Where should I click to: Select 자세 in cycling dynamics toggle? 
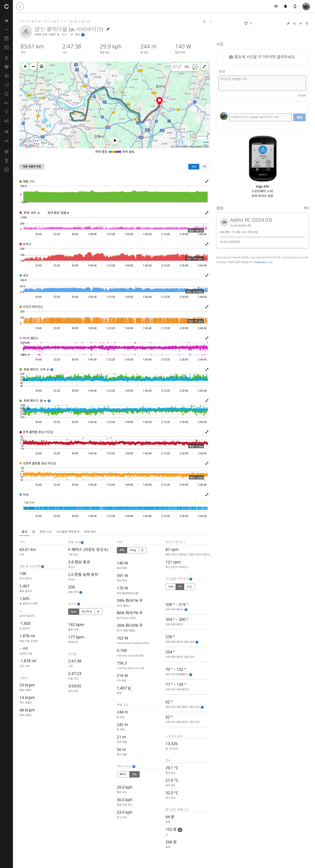[x=171, y=587]
